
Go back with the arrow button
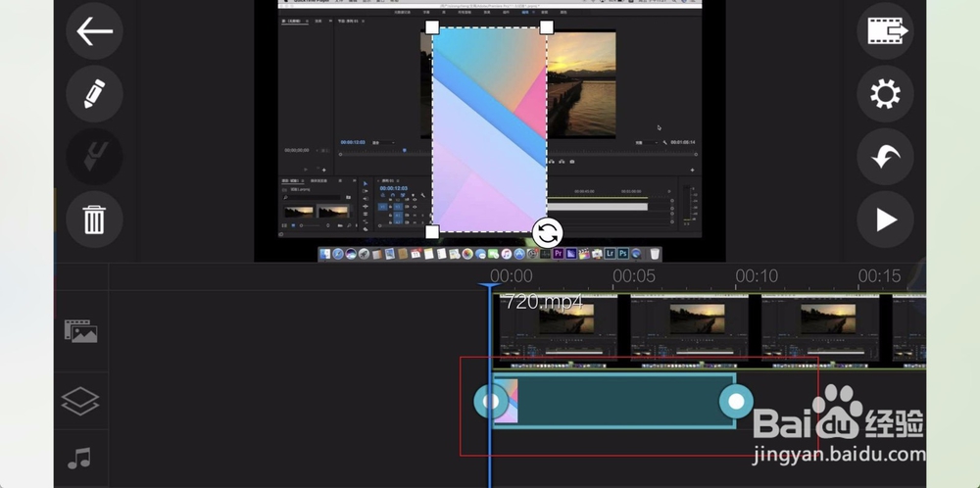94,31
